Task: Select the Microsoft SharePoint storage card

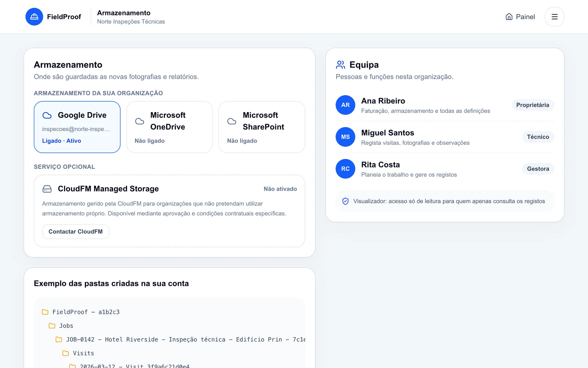Action: [x=262, y=127]
